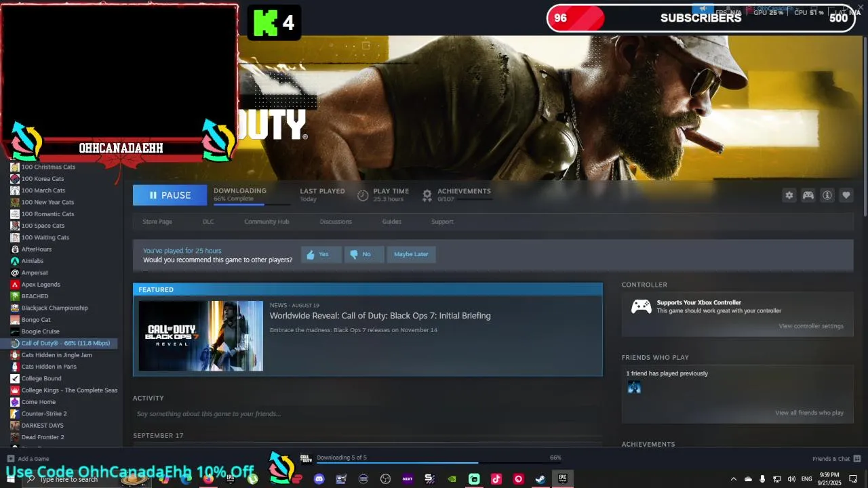Click the Aimlabs game icon
The width and height of the screenshot is (868, 488).
14,261
